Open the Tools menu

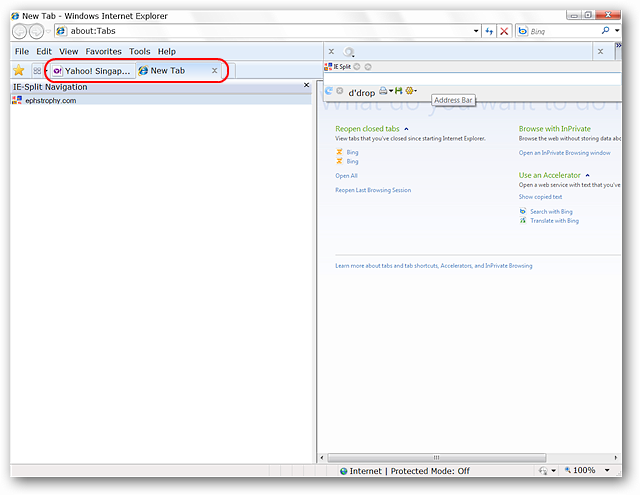140,51
